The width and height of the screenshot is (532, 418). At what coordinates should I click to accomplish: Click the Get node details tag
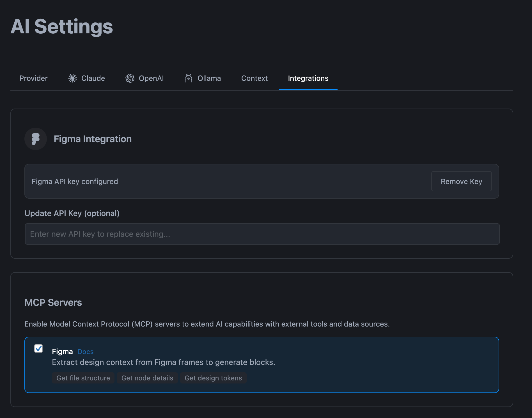pyautogui.click(x=147, y=378)
